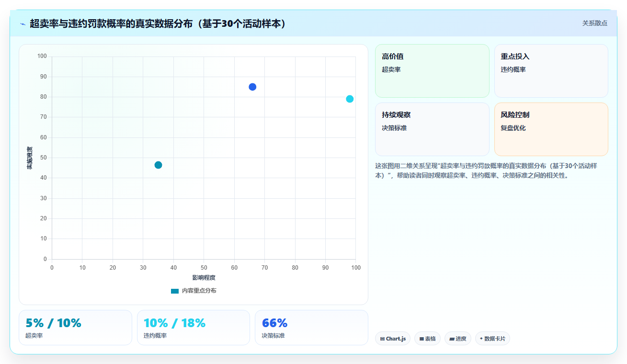Click the 影响程度 x-axis label
This screenshot has width=627, height=364.
(204, 278)
